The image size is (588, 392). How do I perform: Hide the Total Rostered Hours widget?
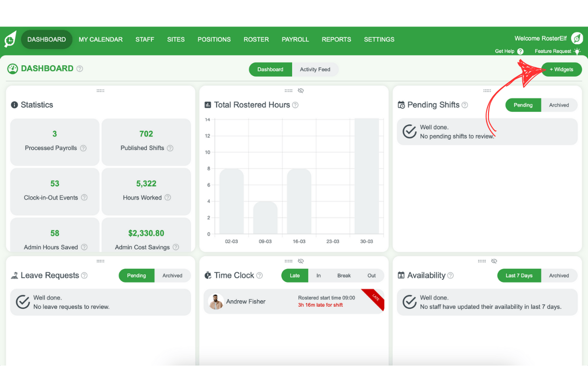coord(301,91)
